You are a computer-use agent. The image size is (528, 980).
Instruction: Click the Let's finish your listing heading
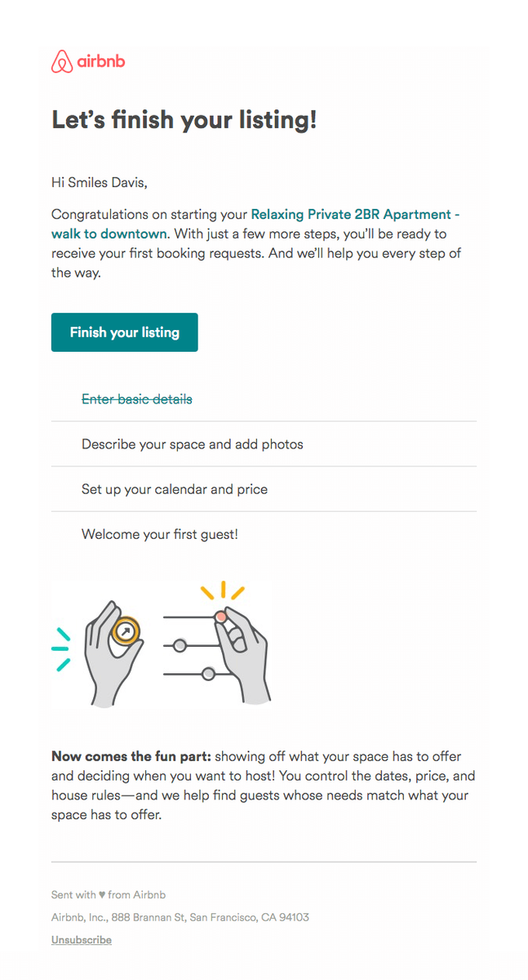(184, 120)
